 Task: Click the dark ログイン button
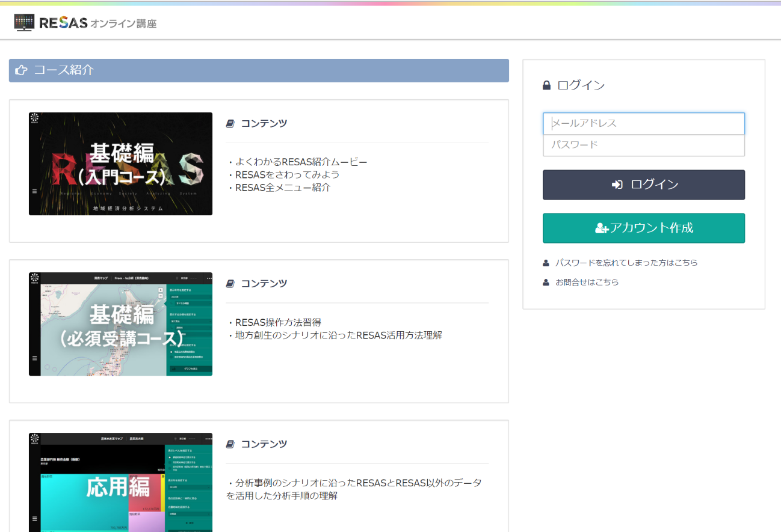pyautogui.click(x=644, y=185)
